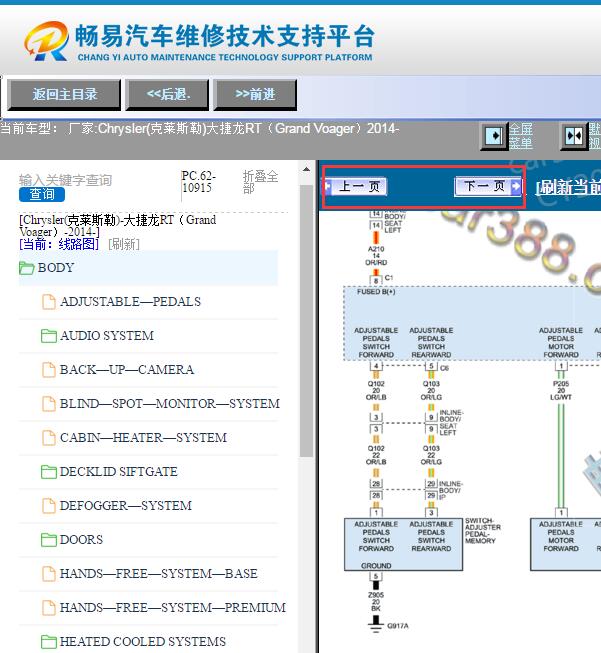The image size is (601, 653).
Task: Click the BACK—UP—CAMERA page icon
Action: (x=49, y=370)
